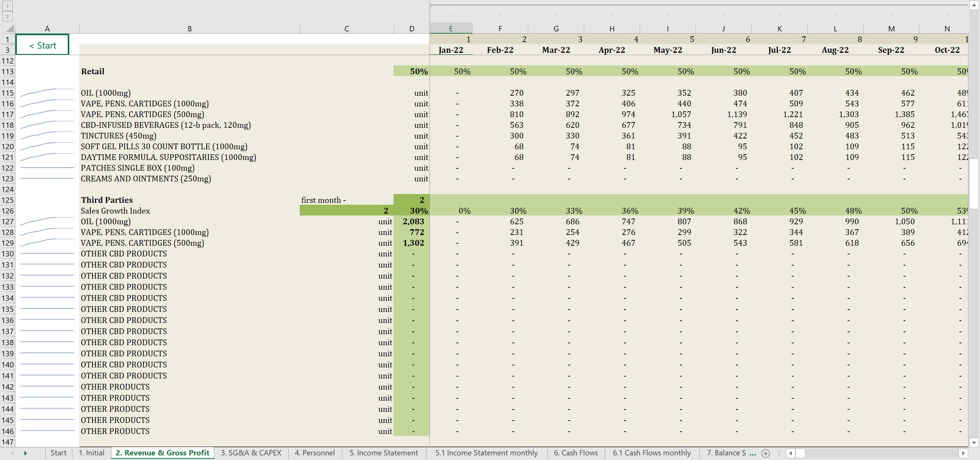The height and width of the screenshot is (460, 980).
Task: Click outline level 2 button
Action: [x=7, y=16]
